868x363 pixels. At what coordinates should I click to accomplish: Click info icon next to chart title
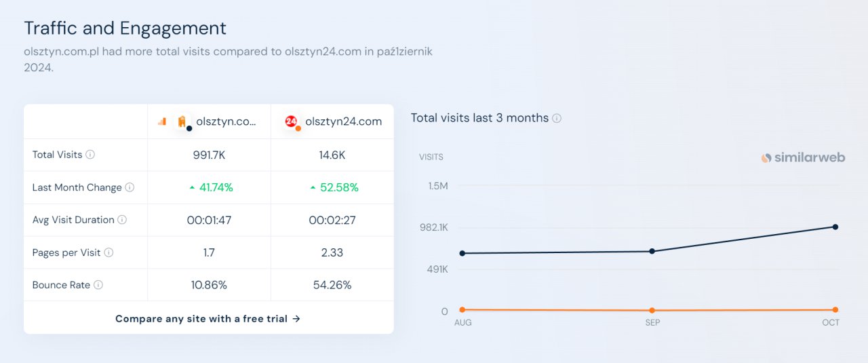(x=557, y=118)
